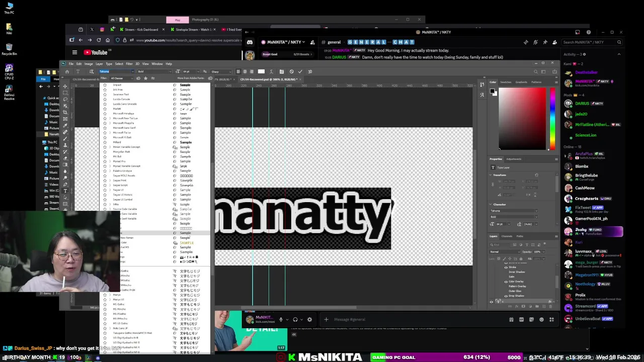Click the Home icon in options bar

click(67, 71)
